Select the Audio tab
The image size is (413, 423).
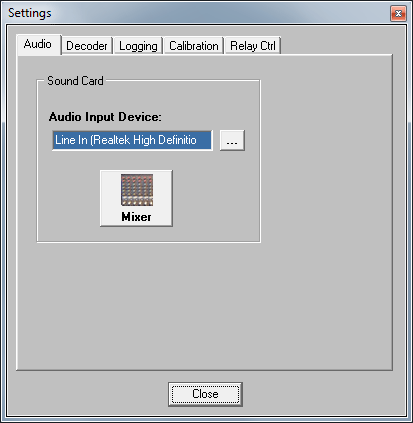pos(38,44)
